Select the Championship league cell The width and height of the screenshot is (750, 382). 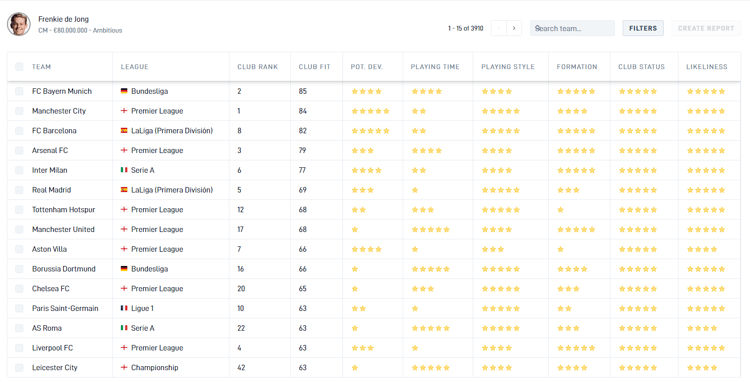[154, 368]
